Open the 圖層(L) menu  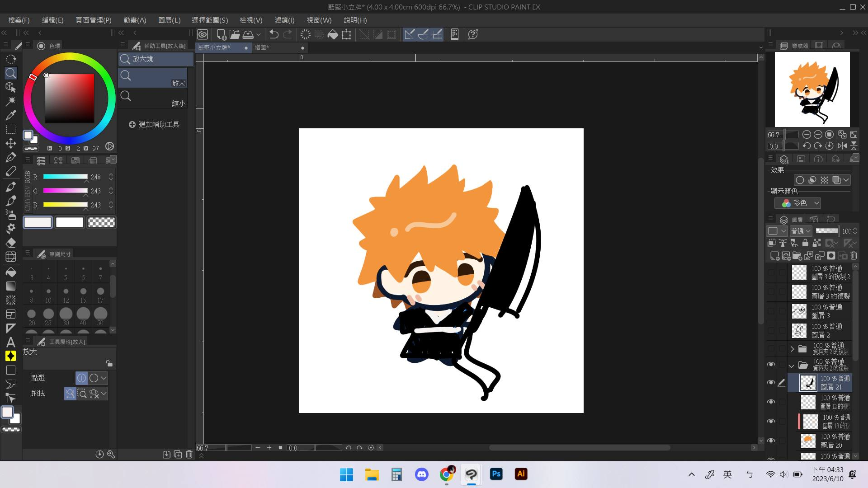pyautogui.click(x=170, y=20)
